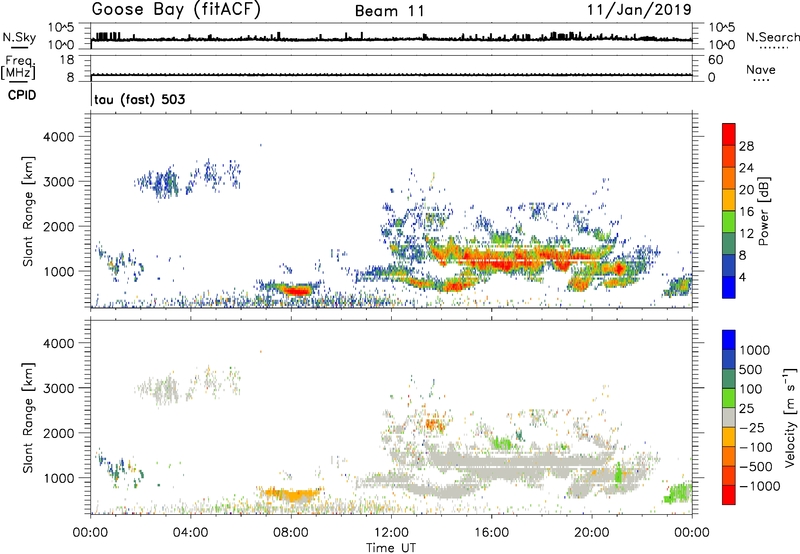Click the '16' tick on the power colorbar
The height and width of the screenshot is (554, 800).
746,212
